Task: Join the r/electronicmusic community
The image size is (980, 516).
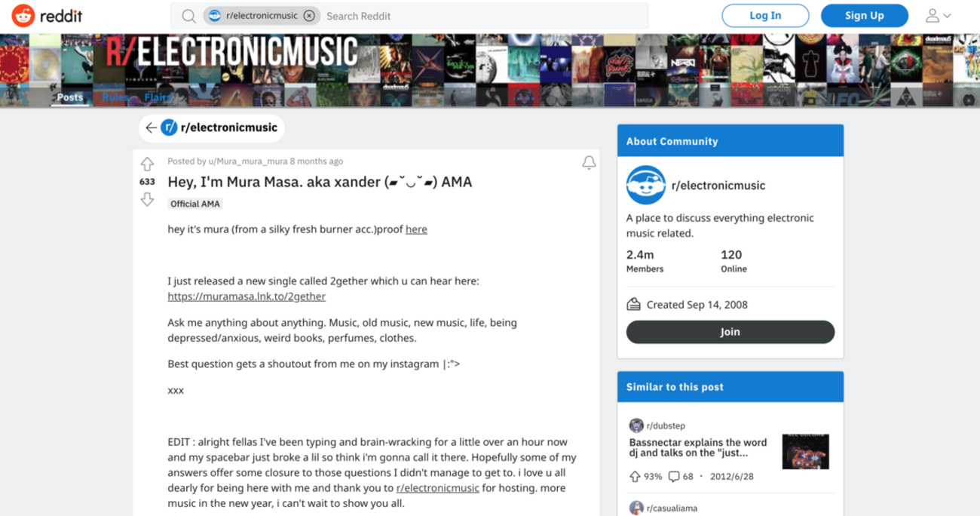Action: coord(730,332)
